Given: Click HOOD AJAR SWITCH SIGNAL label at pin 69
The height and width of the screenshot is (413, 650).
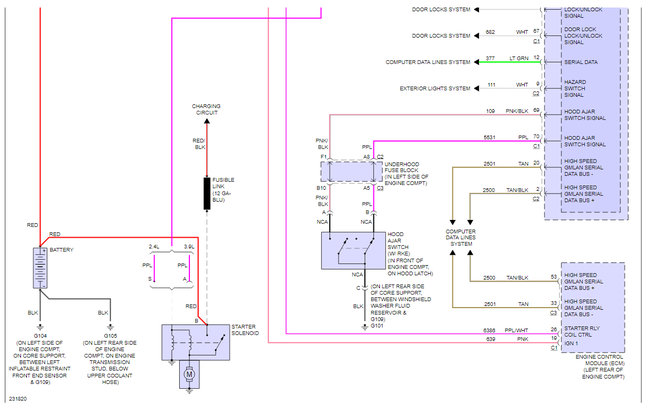Looking at the screenshot, I should [585, 115].
